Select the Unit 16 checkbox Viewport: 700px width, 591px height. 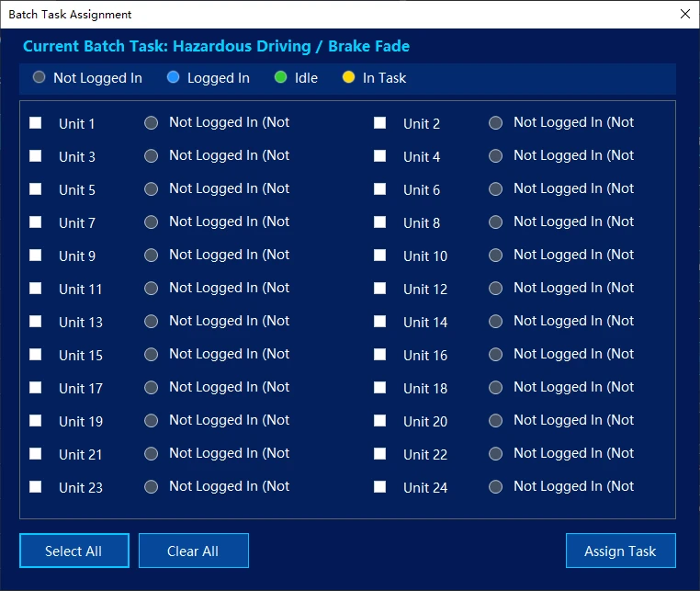coord(380,354)
